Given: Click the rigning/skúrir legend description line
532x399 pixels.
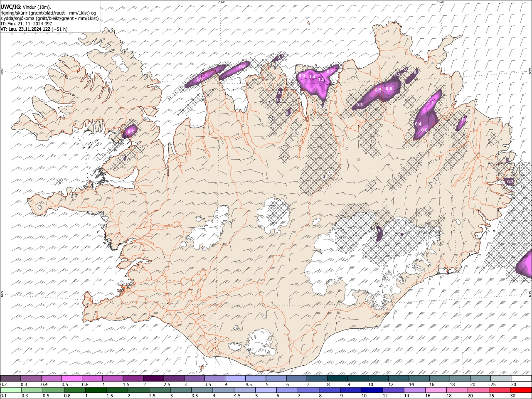Looking at the screenshot, I should [x=48, y=12].
